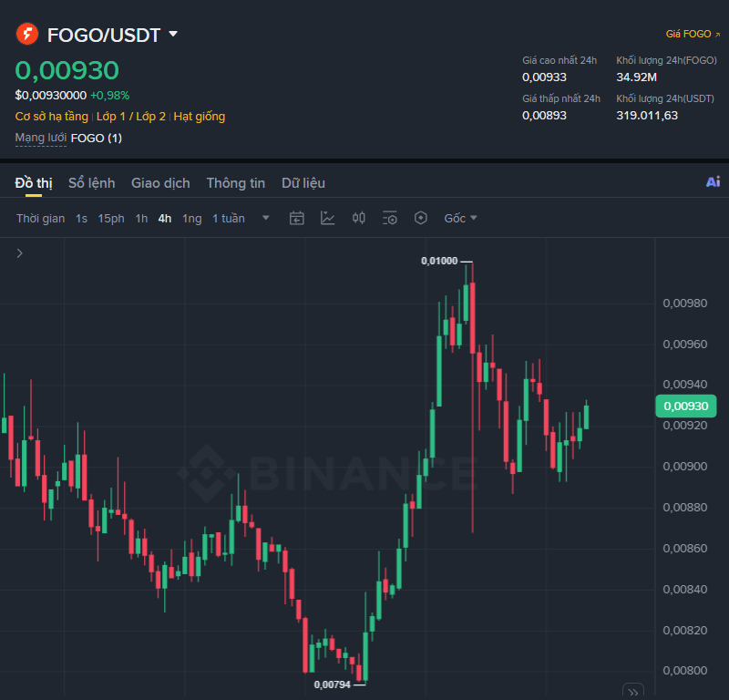Click the 0,00980 price axis label

click(685, 304)
